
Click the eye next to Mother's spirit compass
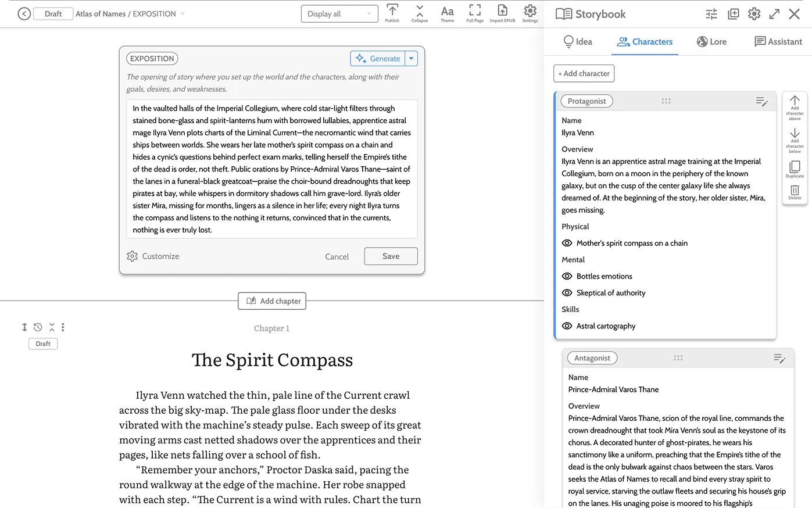click(566, 243)
